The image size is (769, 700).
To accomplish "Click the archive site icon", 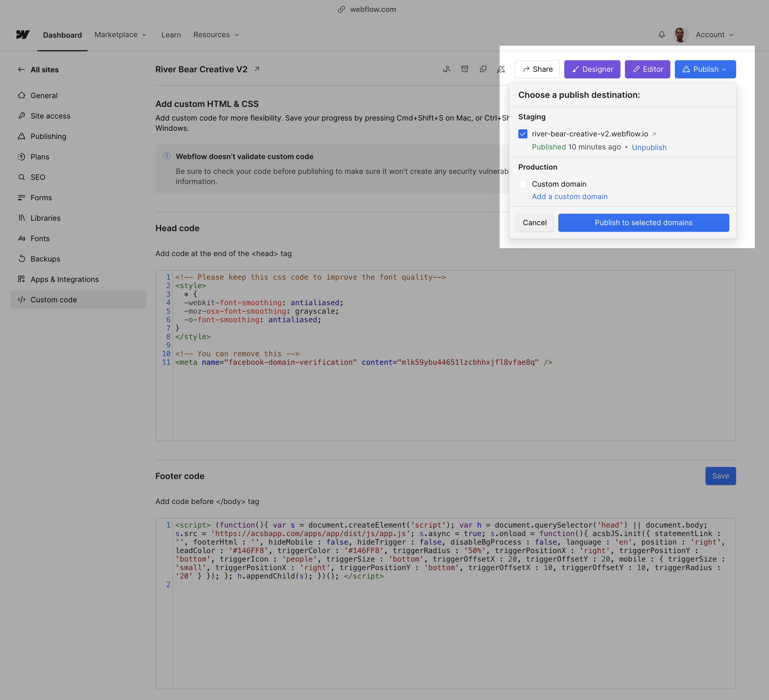I will (x=464, y=69).
